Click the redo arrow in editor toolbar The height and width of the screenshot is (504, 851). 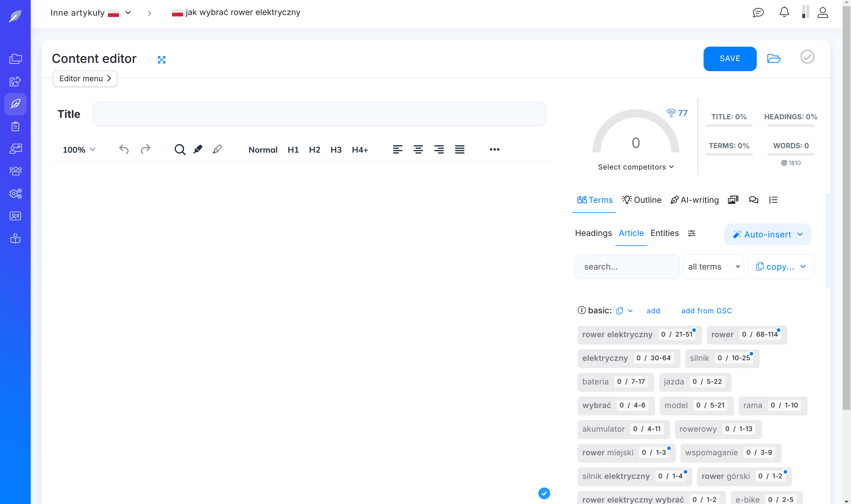click(145, 149)
